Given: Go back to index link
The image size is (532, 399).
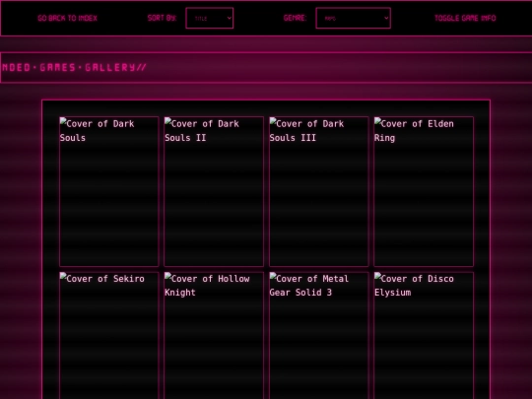Looking at the screenshot, I should 68,18.
